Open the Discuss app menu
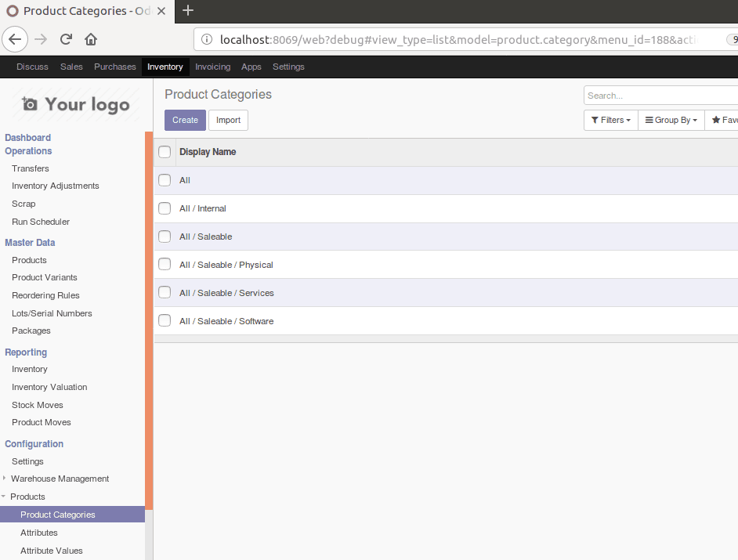 click(32, 67)
